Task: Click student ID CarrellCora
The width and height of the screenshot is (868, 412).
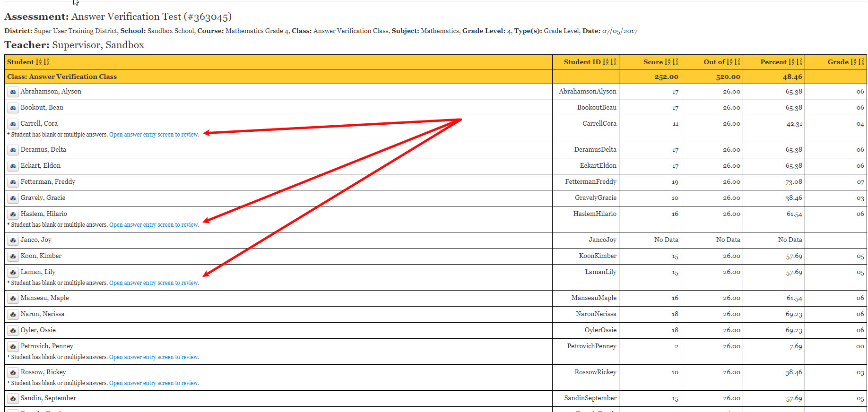Action: pyautogui.click(x=599, y=123)
